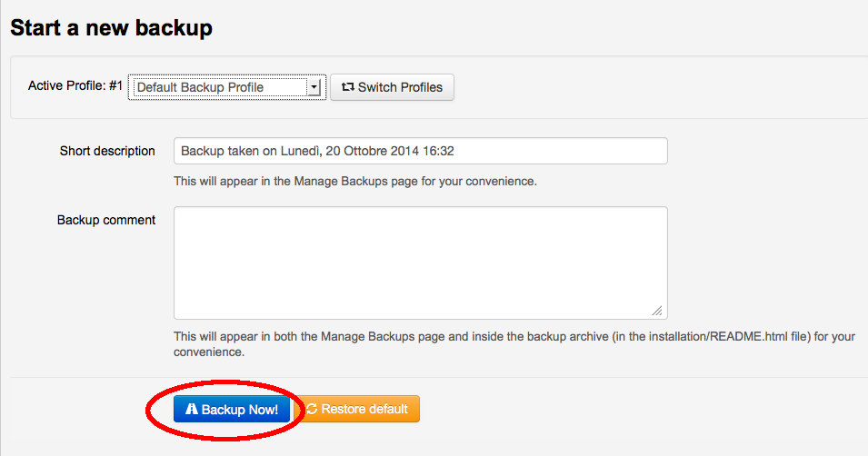Click the arrow on the Active Profile selector

[x=314, y=88]
